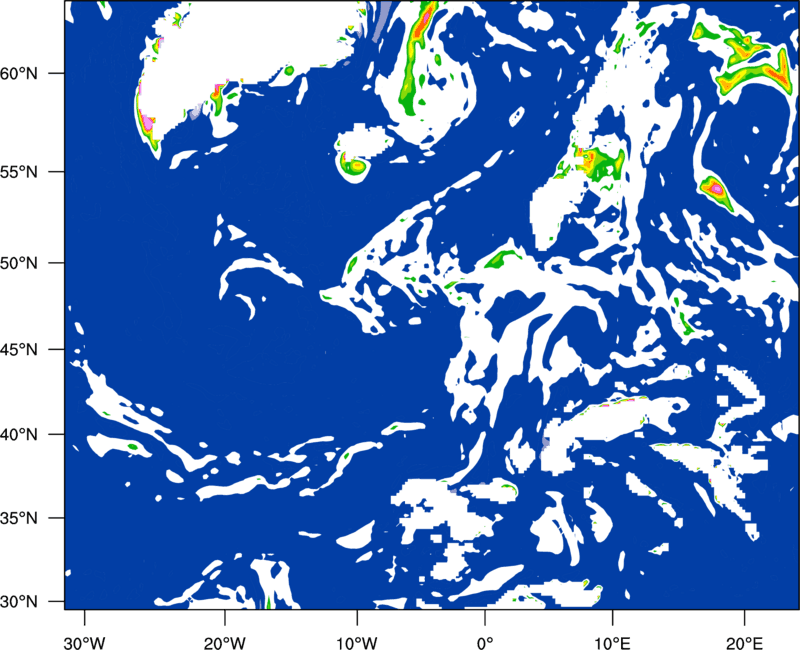Click the 40°N latitude label
The width and height of the screenshot is (800, 650).
19,435
